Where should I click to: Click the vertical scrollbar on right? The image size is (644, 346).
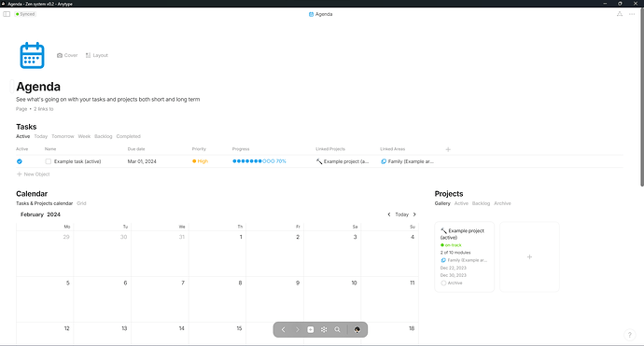(x=642, y=96)
